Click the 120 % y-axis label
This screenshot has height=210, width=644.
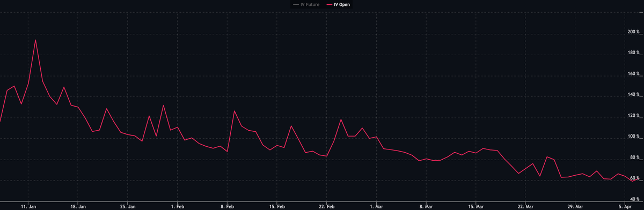pos(634,116)
